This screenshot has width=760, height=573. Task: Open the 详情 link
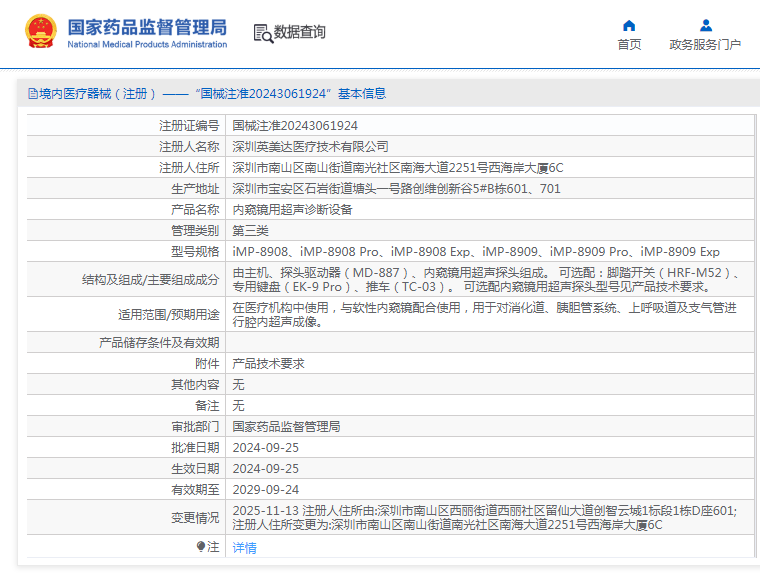coord(244,548)
